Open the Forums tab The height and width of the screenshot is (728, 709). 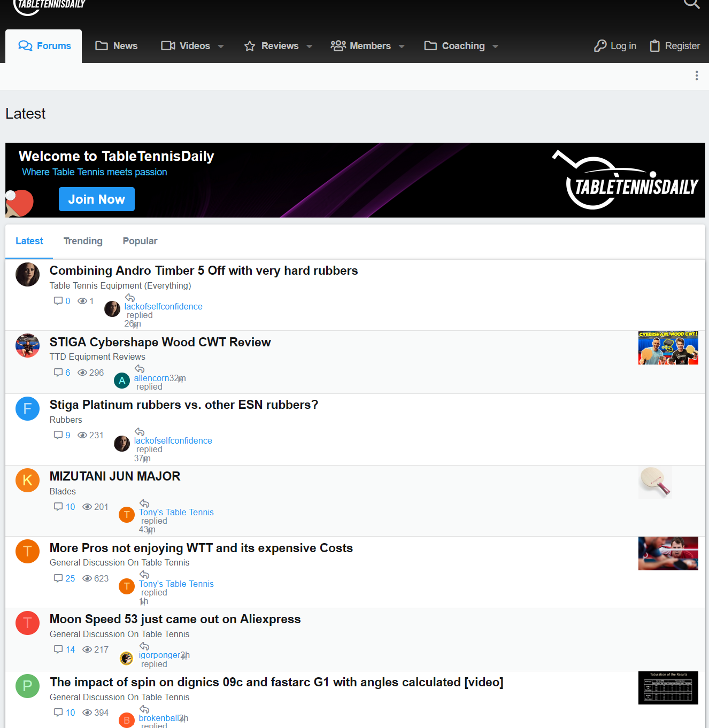pos(44,46)
